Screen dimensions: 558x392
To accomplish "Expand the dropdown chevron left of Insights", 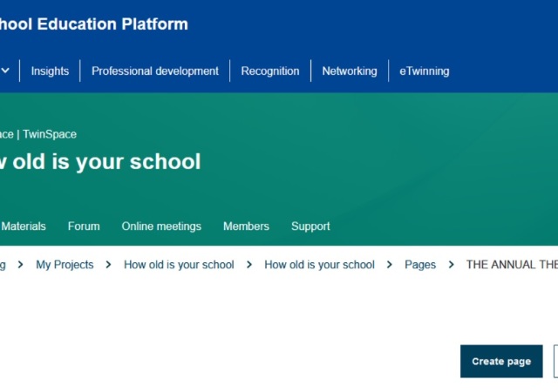I will click(5, 71).
